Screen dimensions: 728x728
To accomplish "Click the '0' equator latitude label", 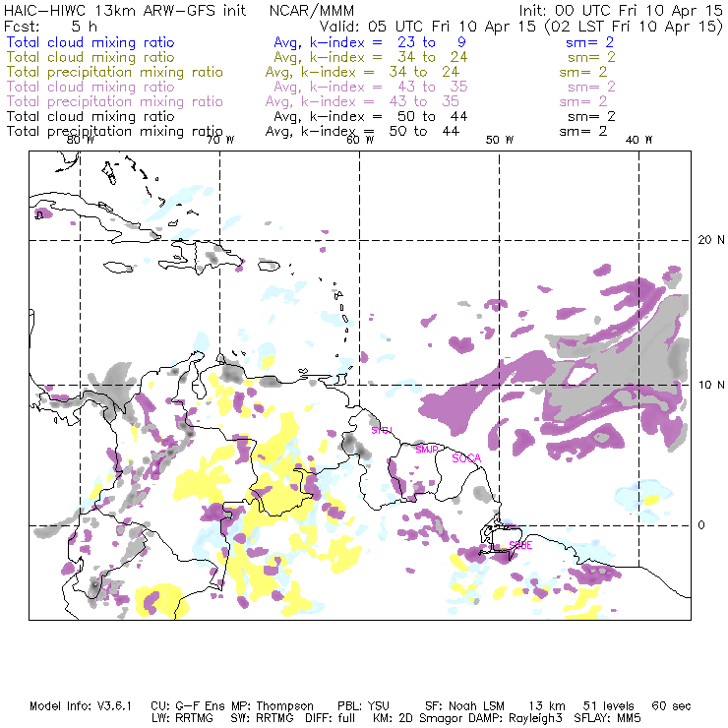I will 701,525.
